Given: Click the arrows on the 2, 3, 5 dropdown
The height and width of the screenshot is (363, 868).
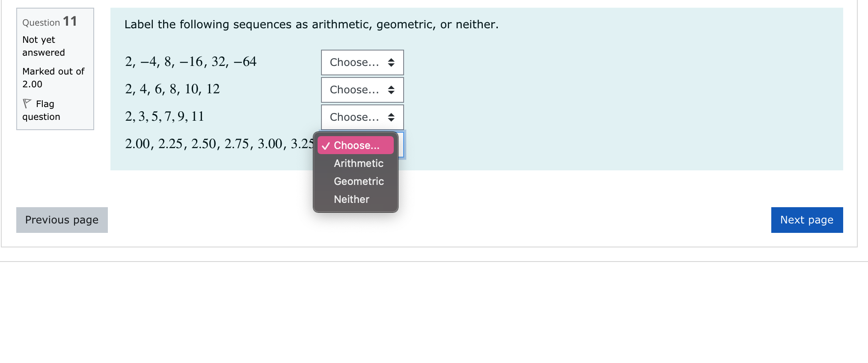Looking at the screenshot, I should point(391,117).
